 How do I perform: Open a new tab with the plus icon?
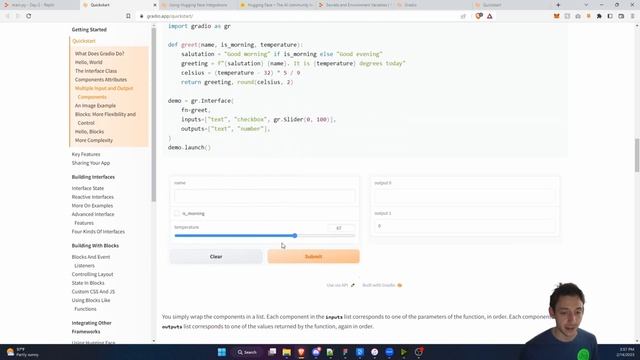coord(558,5)
